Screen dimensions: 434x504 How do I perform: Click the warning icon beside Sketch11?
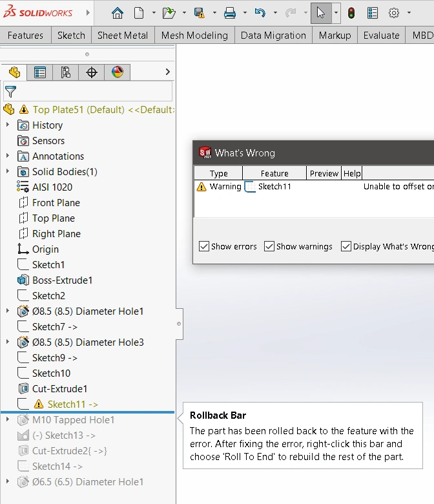point(39,404)
